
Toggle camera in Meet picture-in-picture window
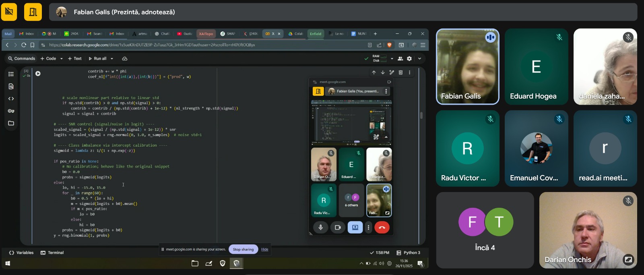[x=338, y=227]
